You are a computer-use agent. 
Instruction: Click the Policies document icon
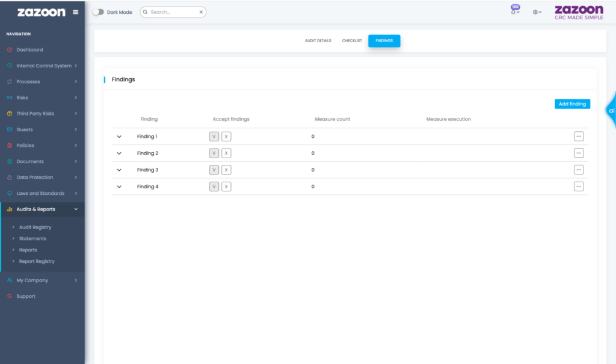(x=10, y=146)
